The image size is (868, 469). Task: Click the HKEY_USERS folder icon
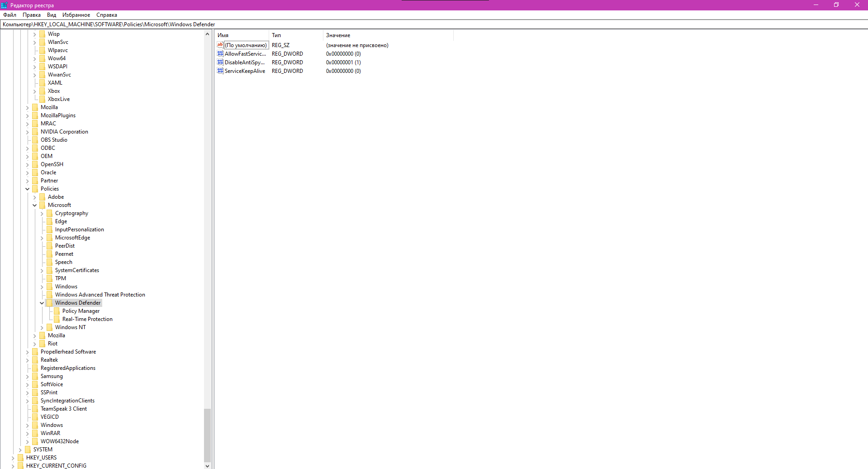tap(21, 458)
